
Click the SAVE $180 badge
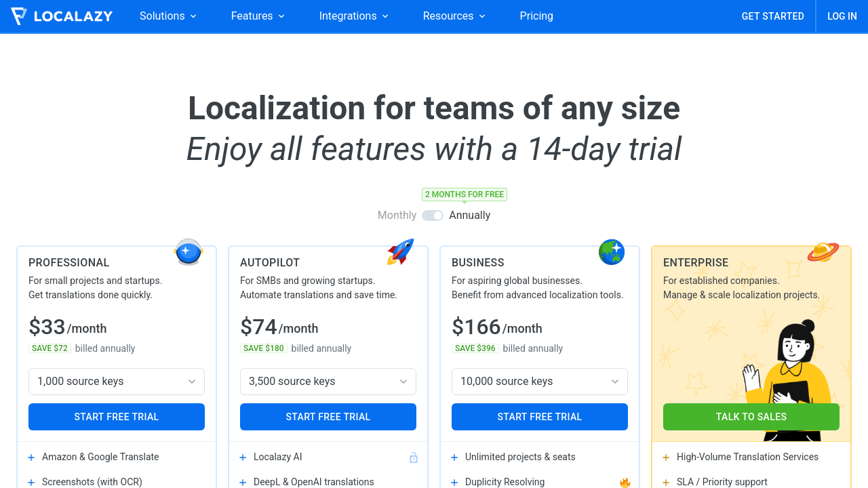tap(264, 348)
